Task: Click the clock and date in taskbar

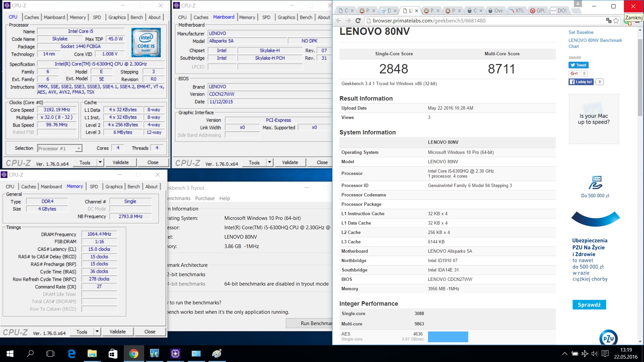Action: point(626,354)
